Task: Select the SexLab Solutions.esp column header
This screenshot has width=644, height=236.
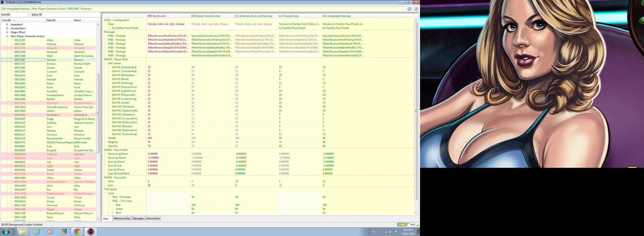Action: (212, 16)
